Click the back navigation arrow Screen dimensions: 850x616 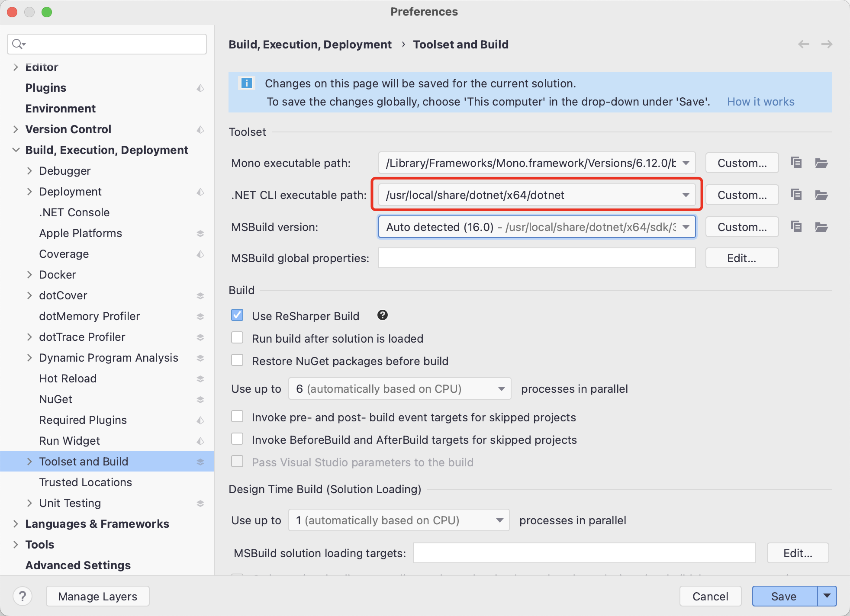pyautogui.click(x=803, y=44)
